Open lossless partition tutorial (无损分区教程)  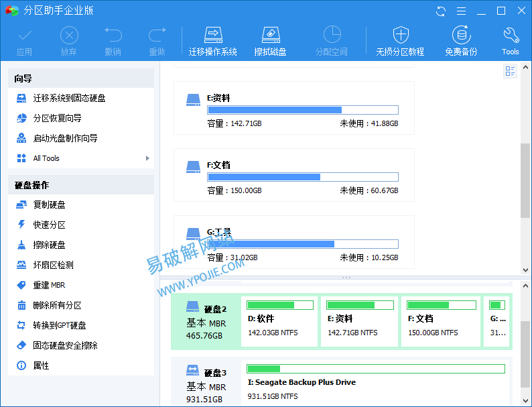400,42
